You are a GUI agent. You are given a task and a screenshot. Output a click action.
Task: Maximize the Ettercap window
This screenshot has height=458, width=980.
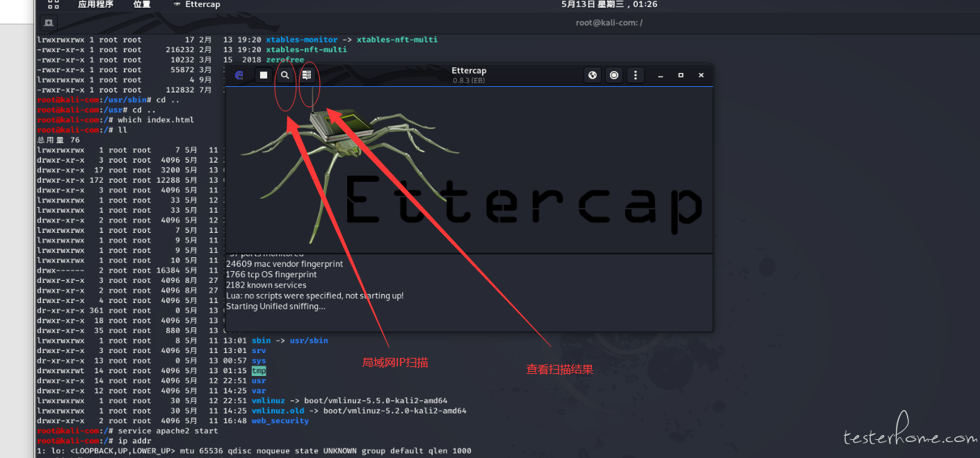(x=681, y=75)
